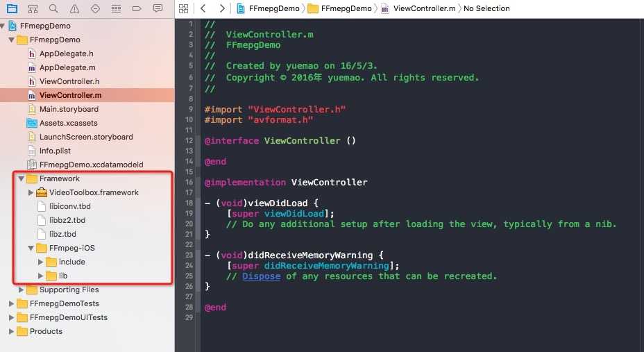Expand the Supporting Files group
The height and width of the screenshot is (352, 644).
21,290
